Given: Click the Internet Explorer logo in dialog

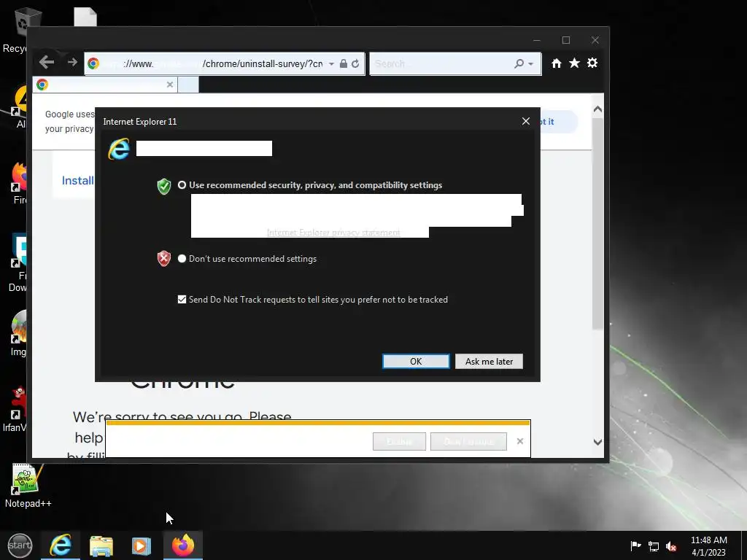Looking at the screenshot, I should point(119,149).
